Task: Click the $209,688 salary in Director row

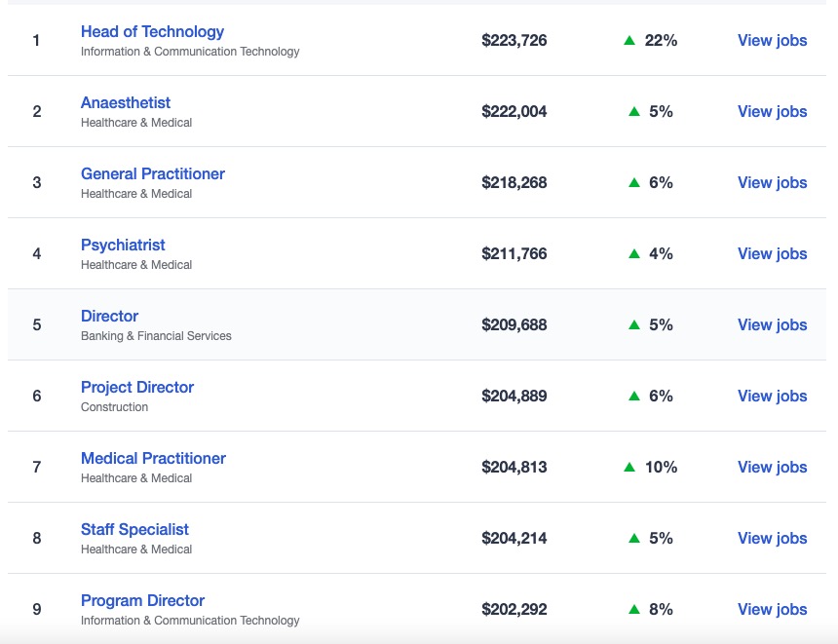Action: [514, 325]
